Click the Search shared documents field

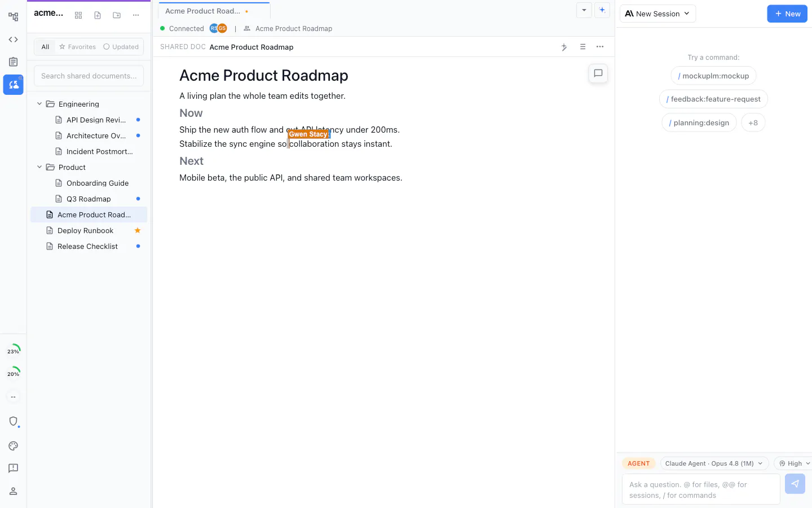tap(89, 76)
